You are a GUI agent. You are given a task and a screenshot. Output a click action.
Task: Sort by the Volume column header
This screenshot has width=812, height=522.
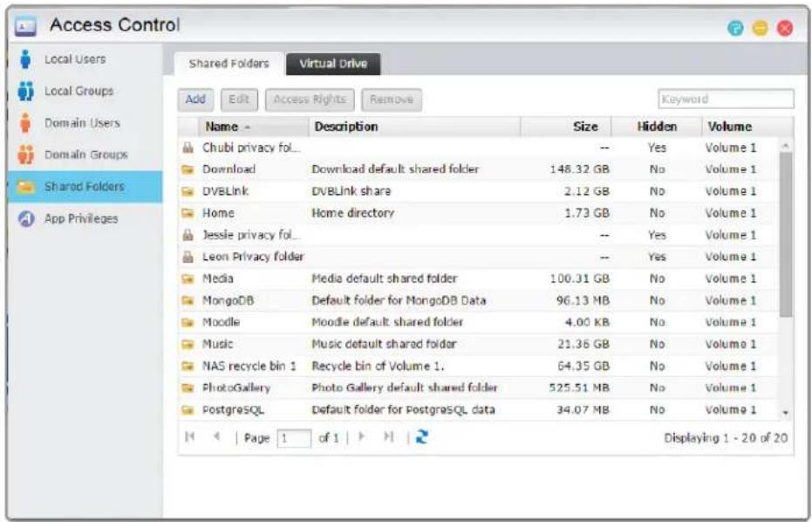(x=747, y=127)
